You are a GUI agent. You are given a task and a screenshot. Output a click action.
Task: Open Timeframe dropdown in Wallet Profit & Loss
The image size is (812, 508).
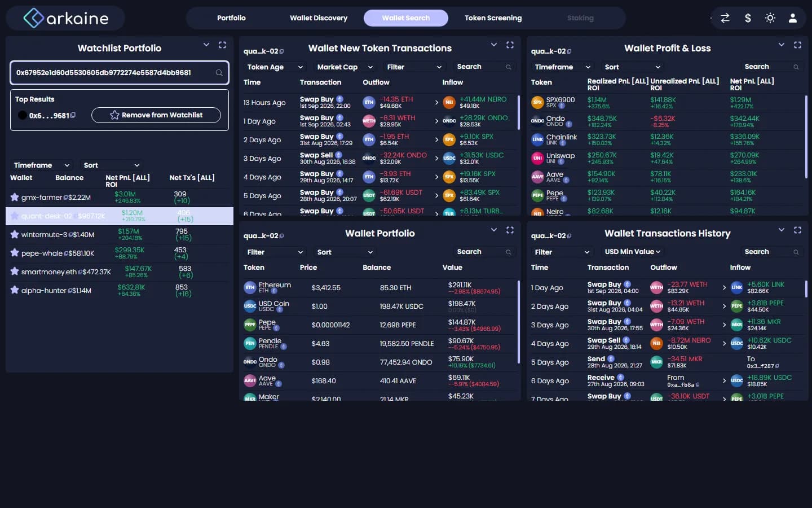pos(562,67)
